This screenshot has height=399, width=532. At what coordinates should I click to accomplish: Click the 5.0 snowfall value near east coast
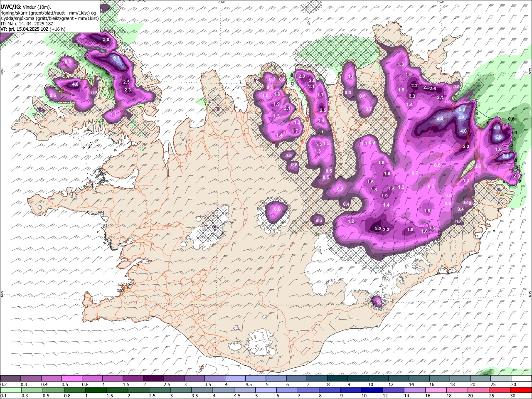pyautogui.click(x=499, y=137)
